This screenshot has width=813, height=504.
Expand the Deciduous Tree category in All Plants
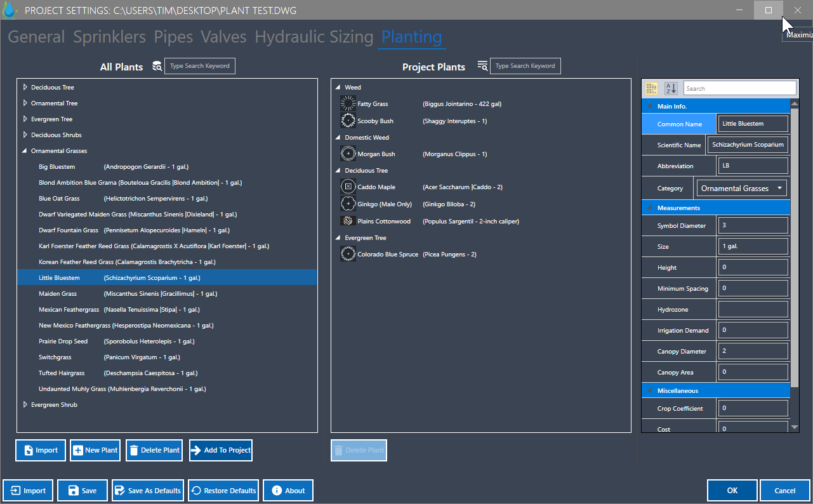pos(25,88)
